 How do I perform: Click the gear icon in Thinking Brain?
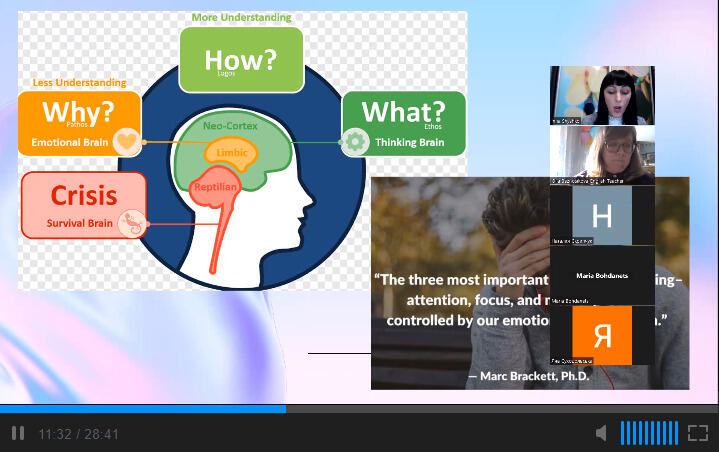[x=355, y=142]
